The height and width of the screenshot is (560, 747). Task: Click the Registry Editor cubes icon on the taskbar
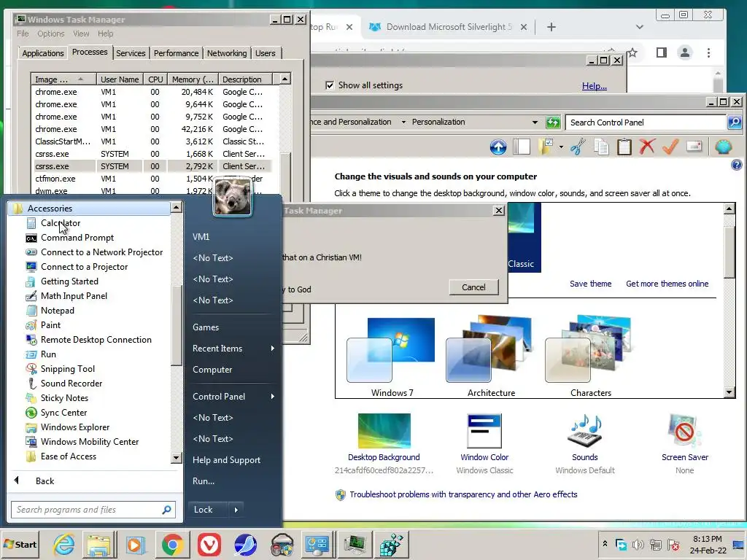coord(392,544)
